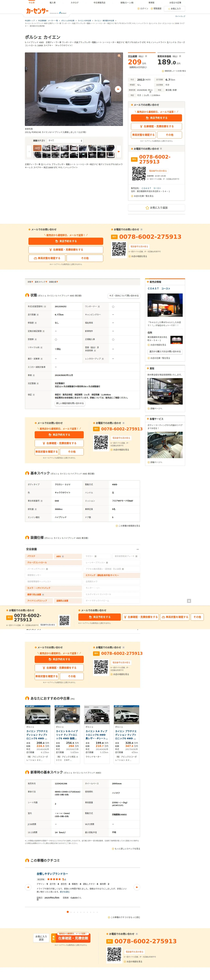Select the 保険/ローン/他 tab
Image resolution: width=210 pixels, height=980 pixels.
(x=127, y=3)
